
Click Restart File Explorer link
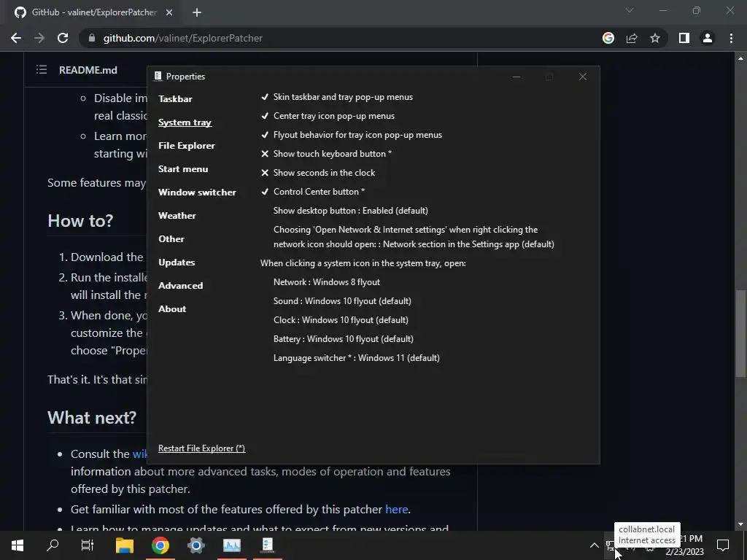click(x=201, y=448)
